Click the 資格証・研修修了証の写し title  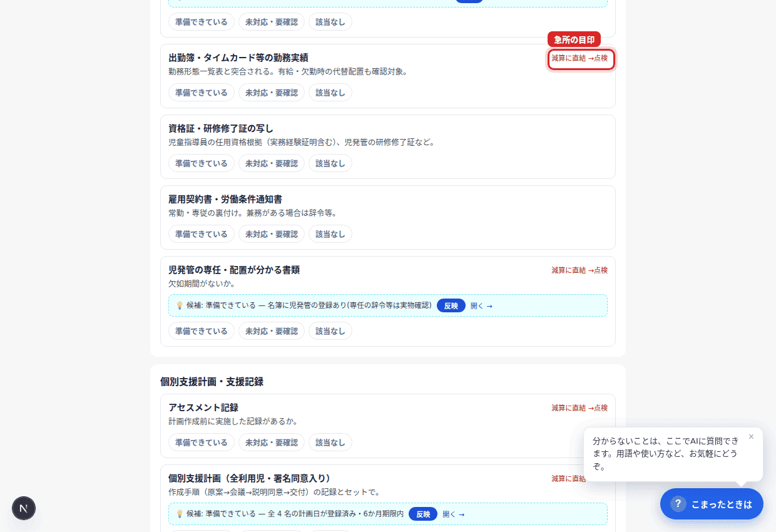(221, 128)
